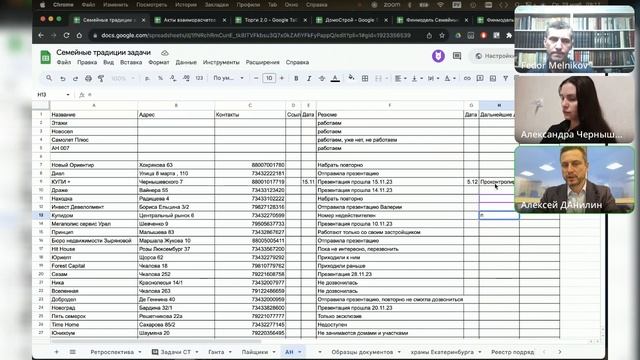The image size is (640, 360).
Task: Open the fill color picker
Action: coord(351,78)
